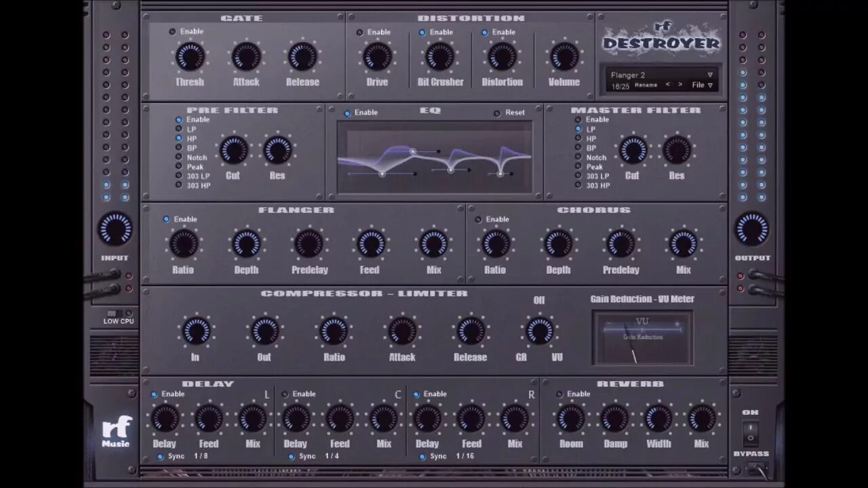The image size is (868, 488).
Task: Enable the Chorus section
Action: click(478, 219)
